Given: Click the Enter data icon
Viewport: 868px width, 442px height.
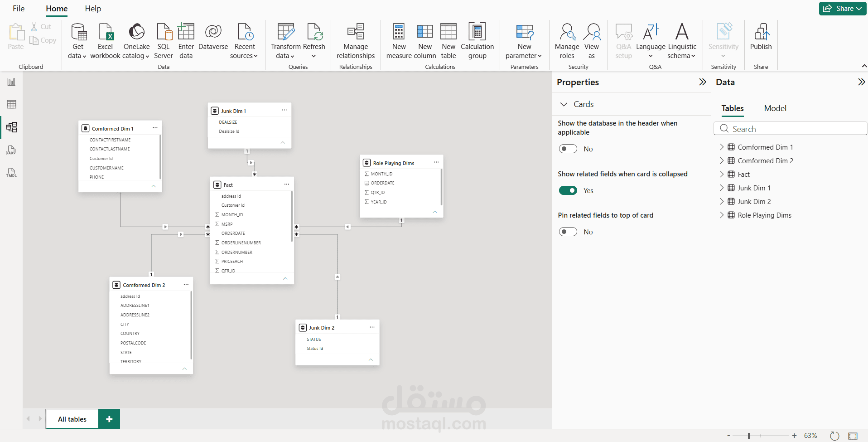Looking at the screenshot, I should (186, 32).
